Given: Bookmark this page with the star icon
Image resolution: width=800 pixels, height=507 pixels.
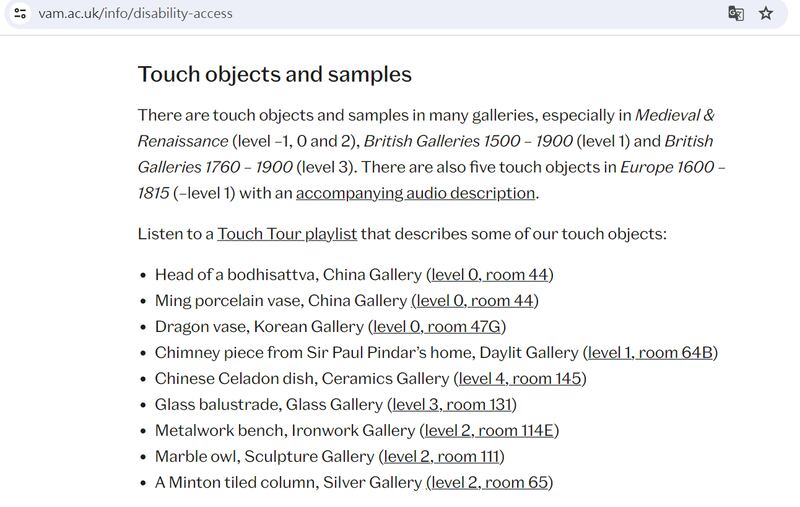Looking at the screenshot, I should click(766, 13).
